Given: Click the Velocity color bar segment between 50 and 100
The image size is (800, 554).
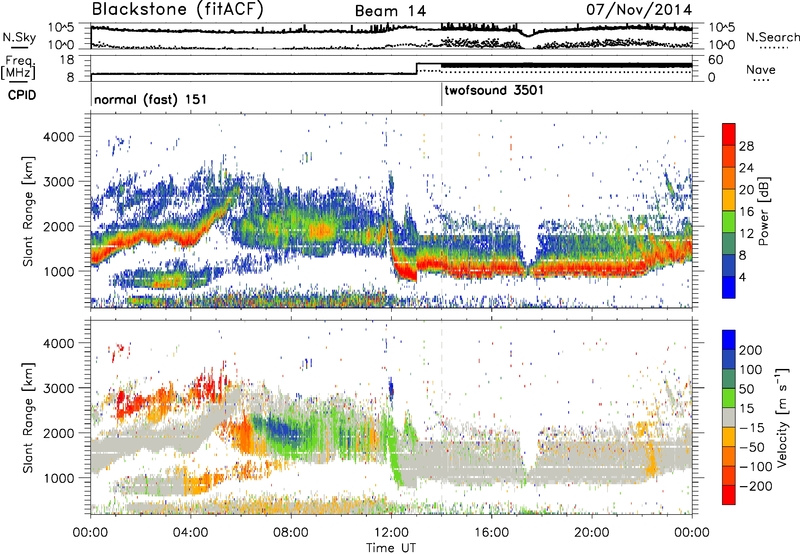Looking at the screenshot, I should pos(729,379).
